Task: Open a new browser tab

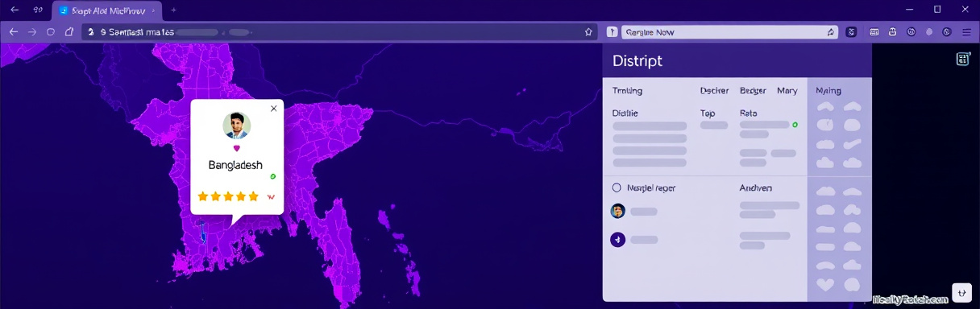Action: point(173,10)
